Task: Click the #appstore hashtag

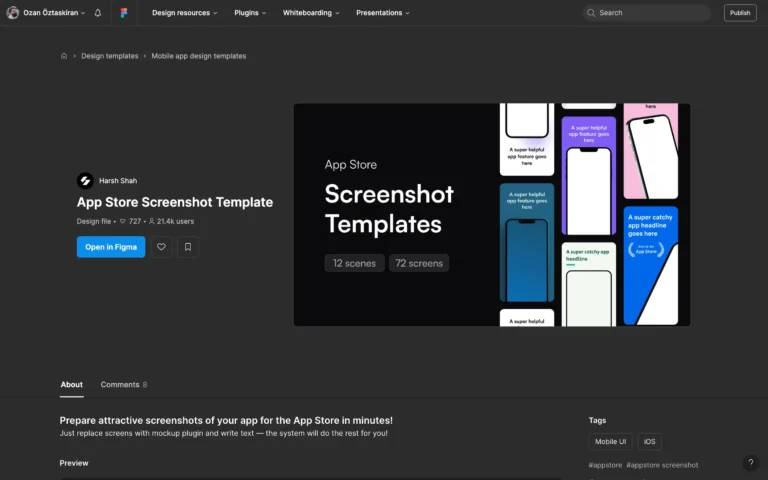Action: click(x=605, y=465)
